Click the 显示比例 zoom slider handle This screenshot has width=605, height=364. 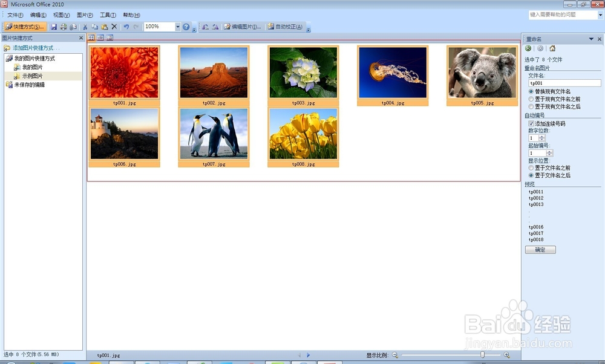[482, 355]
